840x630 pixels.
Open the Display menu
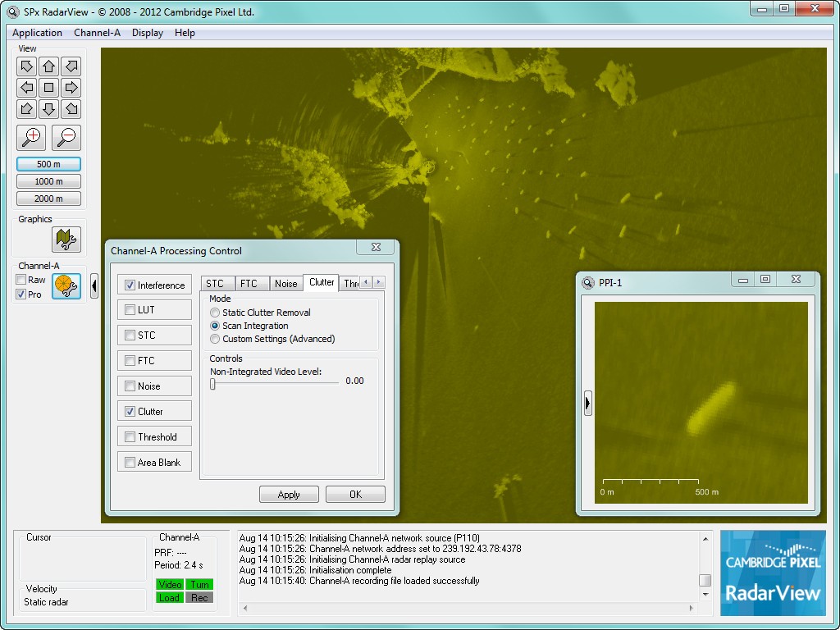tap(148, 33)
